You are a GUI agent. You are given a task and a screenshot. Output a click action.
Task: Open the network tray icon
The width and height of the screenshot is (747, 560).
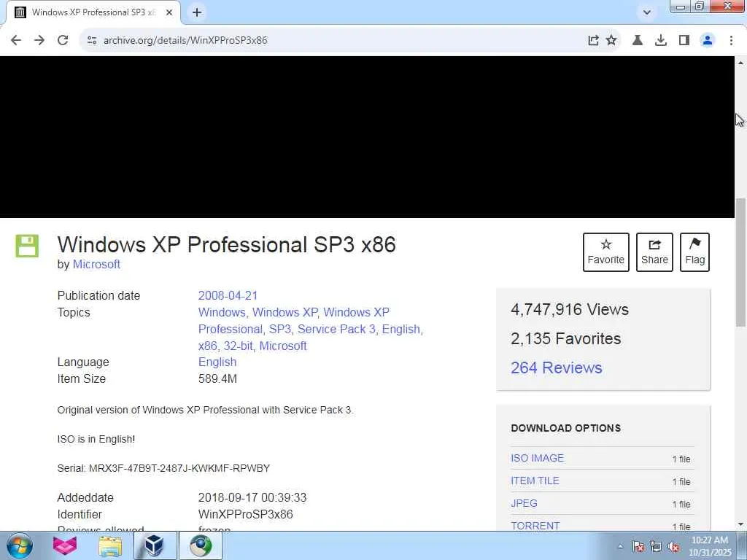656,547
